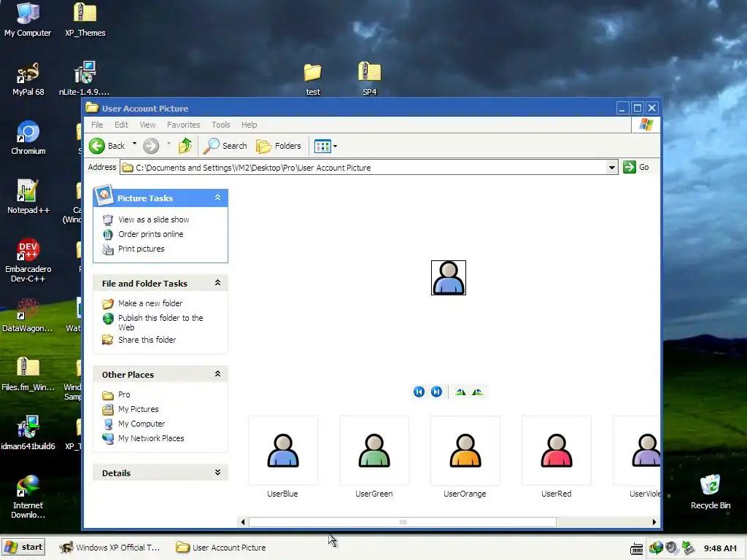Collapse the File and Folder Tasks panel
The image size is (747, 560).
[217, 283]
